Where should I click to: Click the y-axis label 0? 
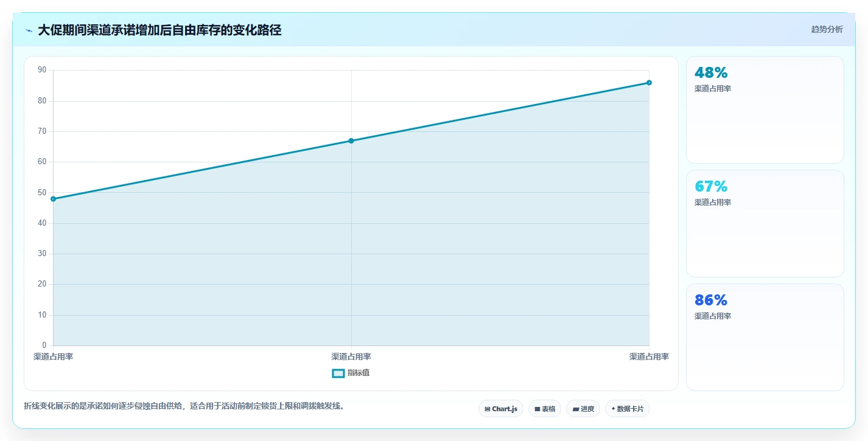44,346
